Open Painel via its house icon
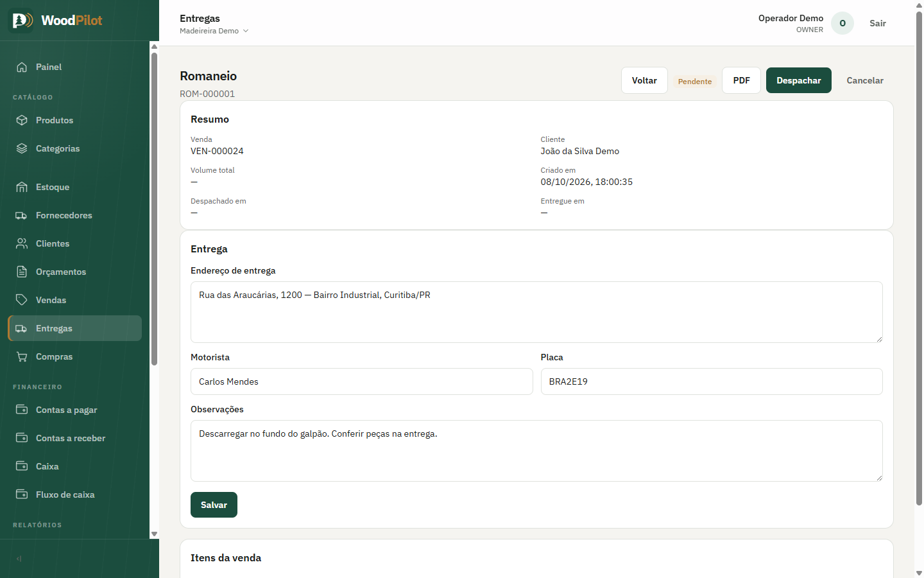Viewport: 924px width, 578px height. pos(22,67)
